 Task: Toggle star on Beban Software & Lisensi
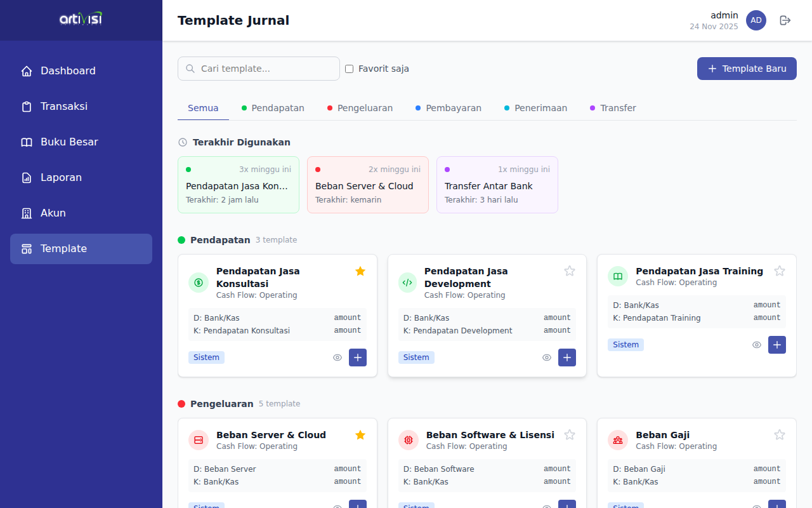[570, 435]
